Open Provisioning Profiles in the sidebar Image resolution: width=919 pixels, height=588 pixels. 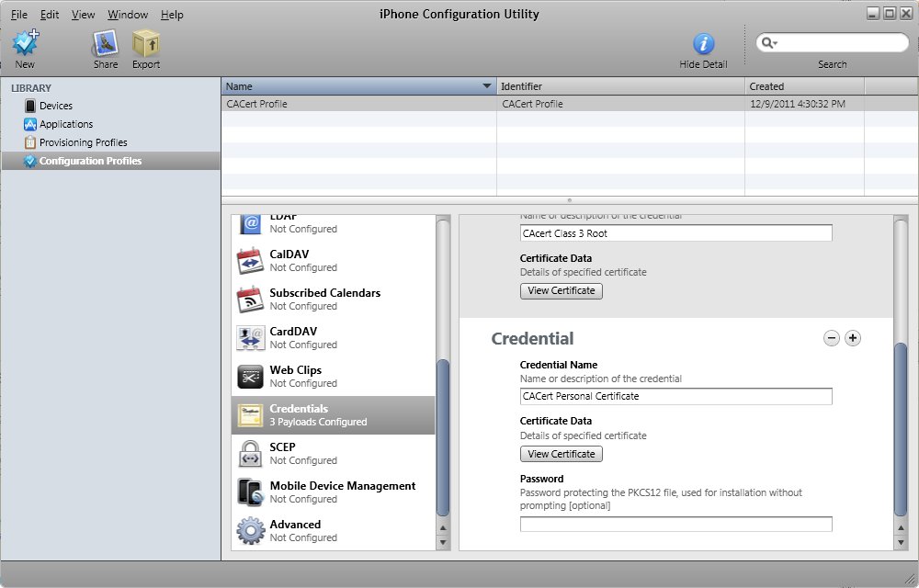click(83, 142)
